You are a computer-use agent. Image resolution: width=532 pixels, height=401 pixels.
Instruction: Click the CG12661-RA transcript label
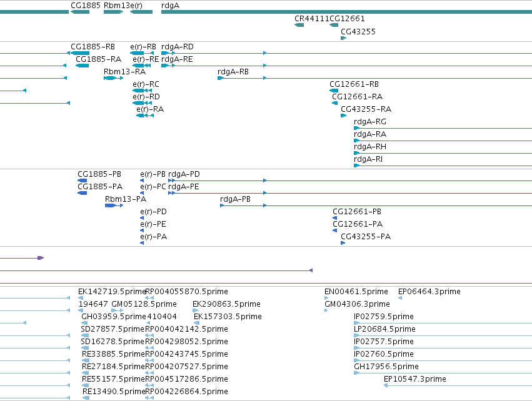tap(357, 97)
